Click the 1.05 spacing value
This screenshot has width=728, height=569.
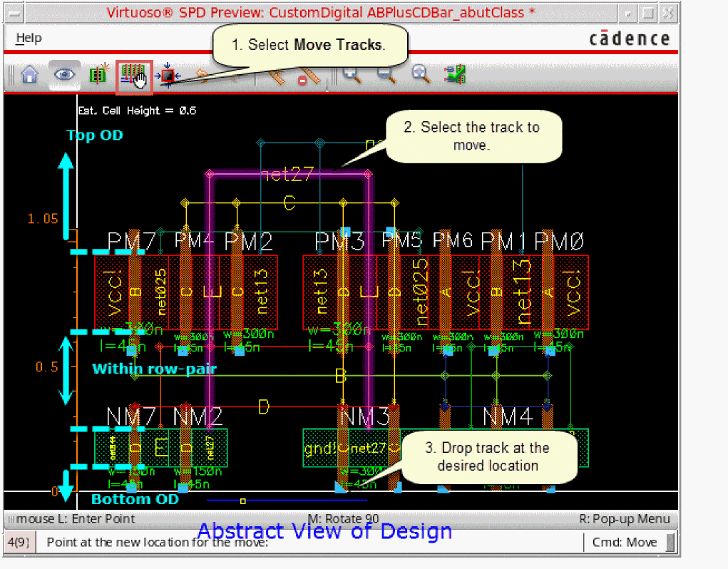click(43, 219)
